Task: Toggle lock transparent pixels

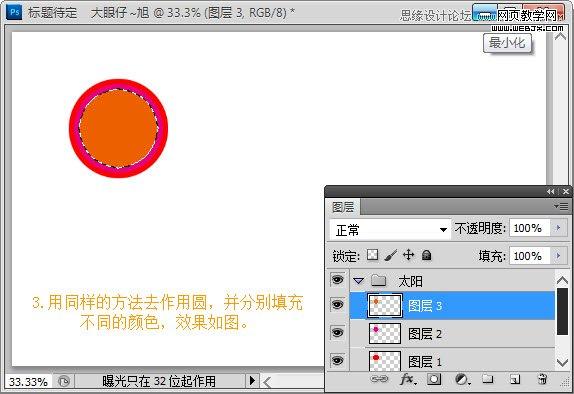Action: click(372, 254)
